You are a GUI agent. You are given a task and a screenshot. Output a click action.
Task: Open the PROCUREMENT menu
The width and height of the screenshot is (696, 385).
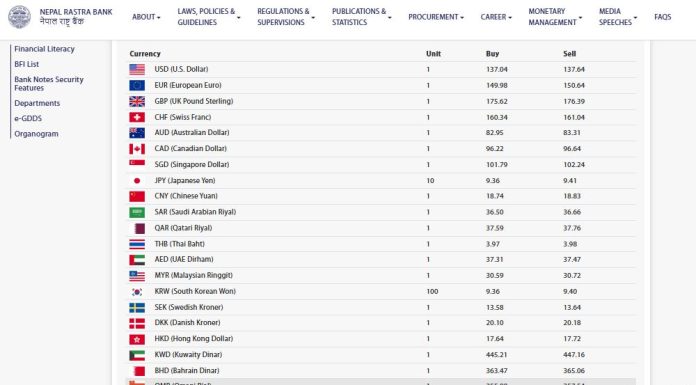(435, 17)
